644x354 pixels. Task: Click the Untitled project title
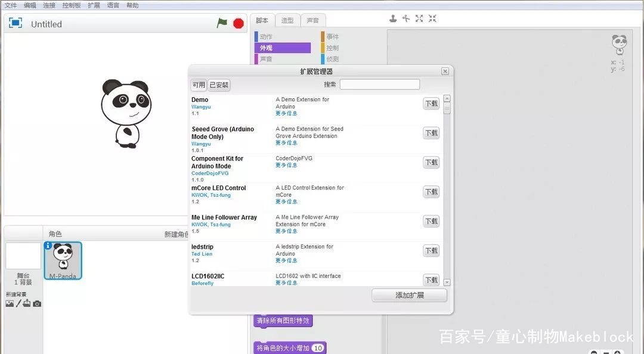tap(47, 24)
